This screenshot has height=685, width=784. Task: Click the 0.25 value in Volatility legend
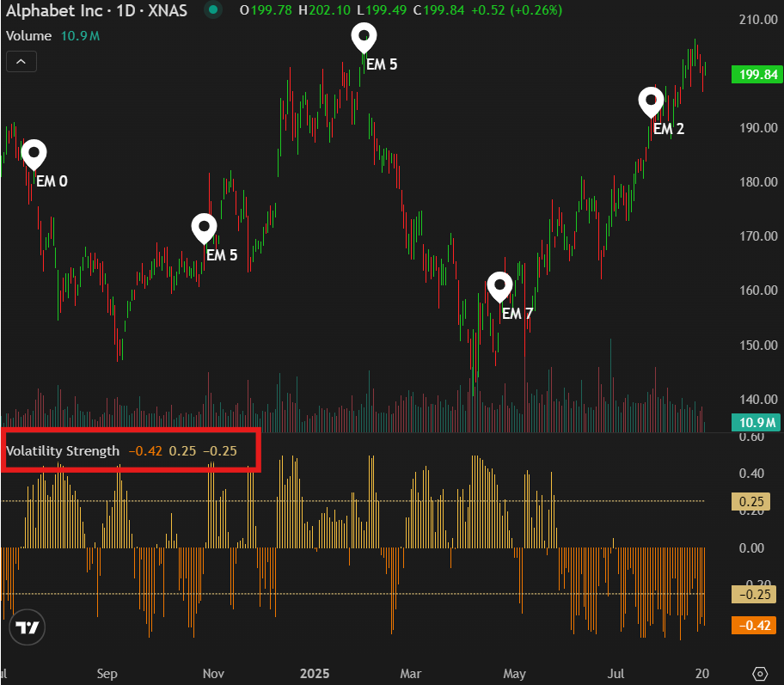tap(182, 451)
